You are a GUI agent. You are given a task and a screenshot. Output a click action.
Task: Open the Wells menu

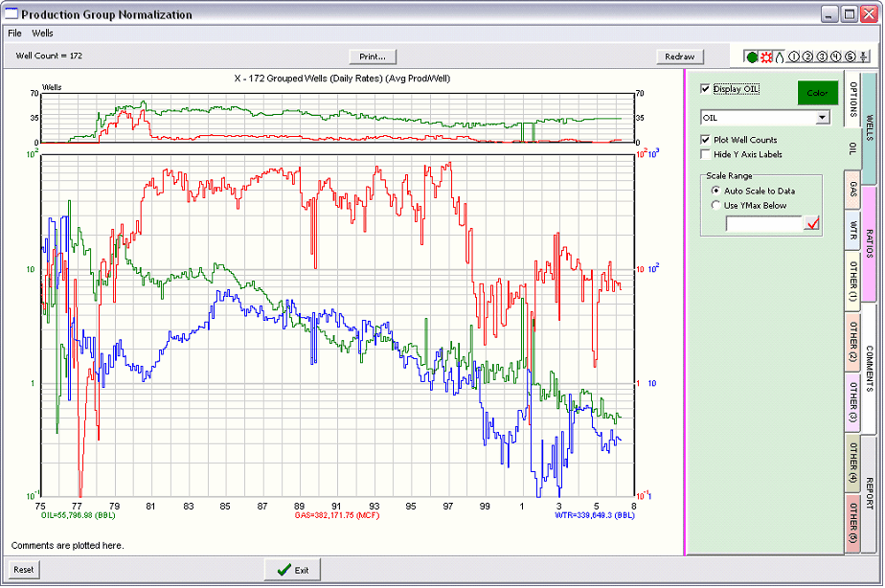pyautogui.click(x=42, y=34)
